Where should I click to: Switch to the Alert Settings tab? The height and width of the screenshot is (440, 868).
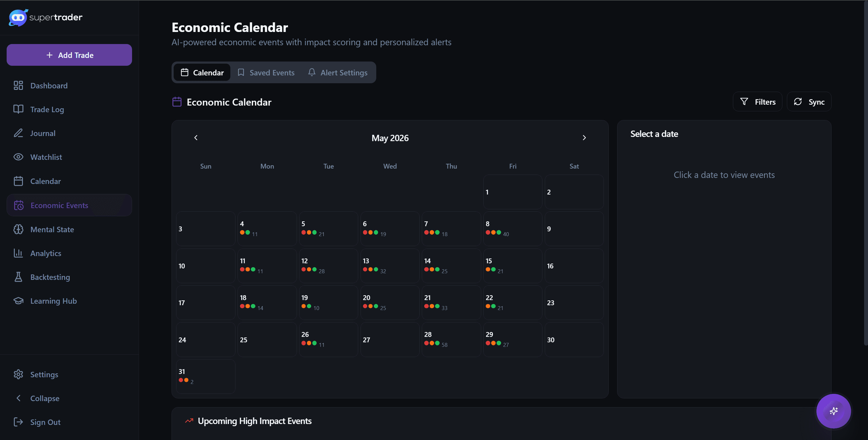coord(338,72)
